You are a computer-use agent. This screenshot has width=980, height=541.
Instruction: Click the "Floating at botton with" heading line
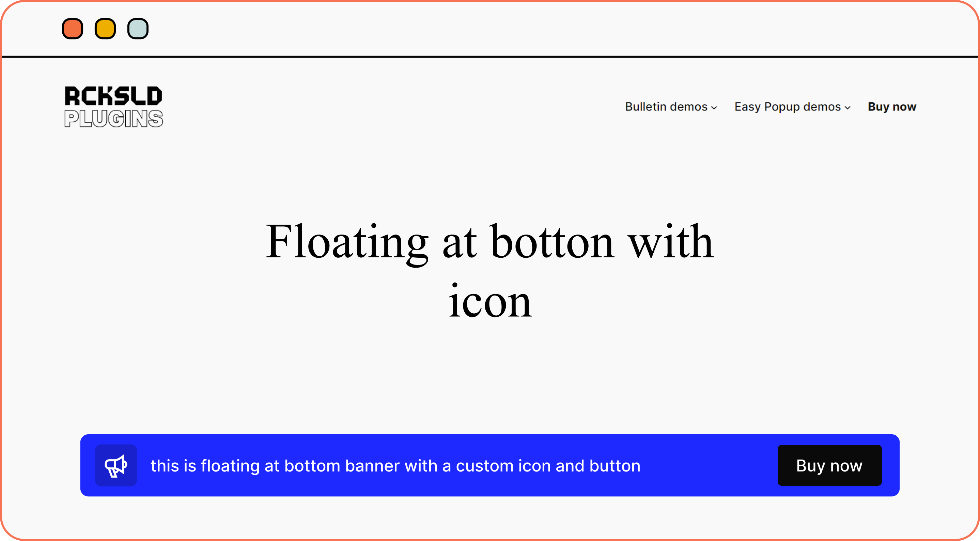click(x=490, y=241)
